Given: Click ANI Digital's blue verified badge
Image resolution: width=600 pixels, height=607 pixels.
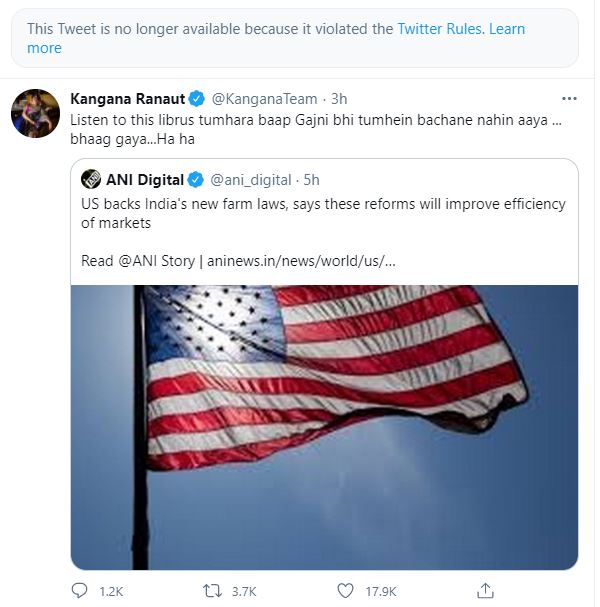Looking at the screenshot, I should pyautogui.click(x=195, y=180).
